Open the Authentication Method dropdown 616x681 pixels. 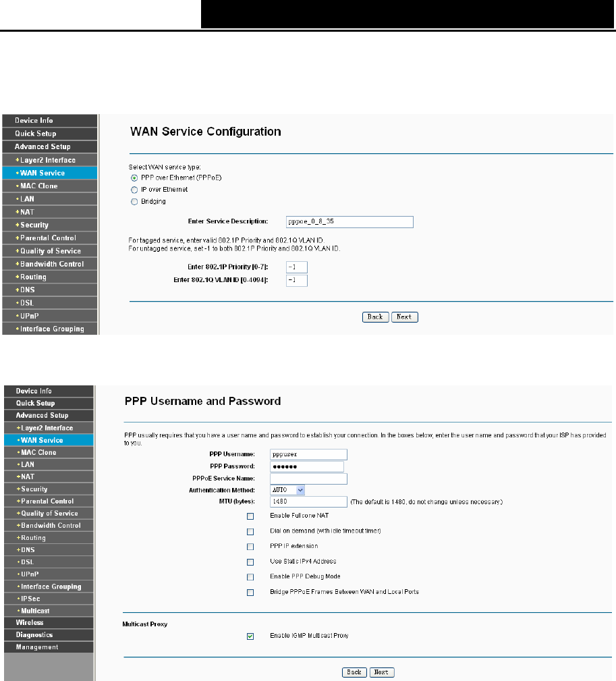[287, 490]
